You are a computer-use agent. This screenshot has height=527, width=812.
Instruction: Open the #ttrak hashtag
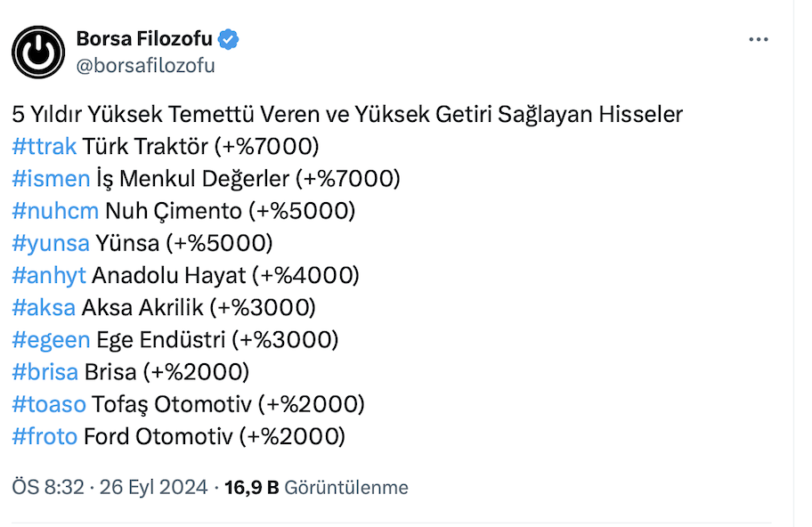45,147
